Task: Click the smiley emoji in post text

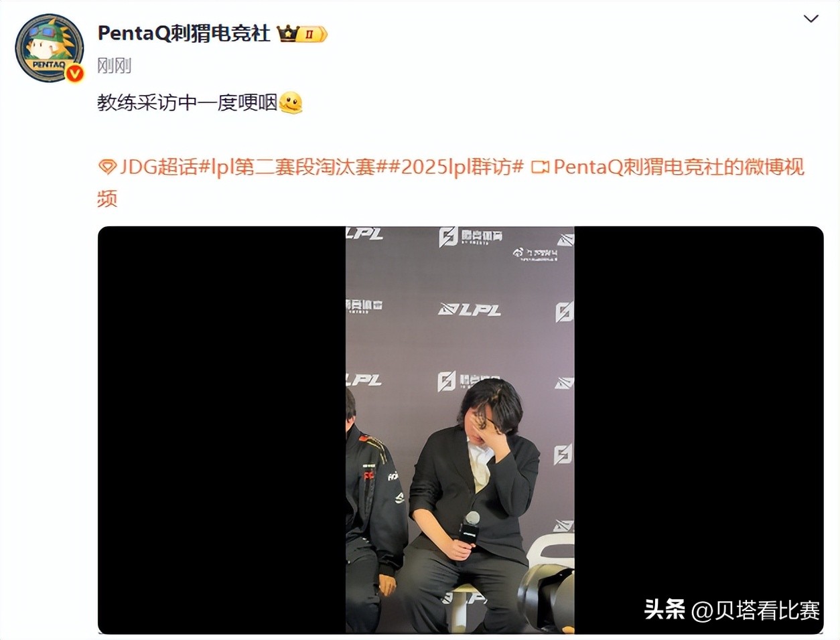Action: coord(291,102)
